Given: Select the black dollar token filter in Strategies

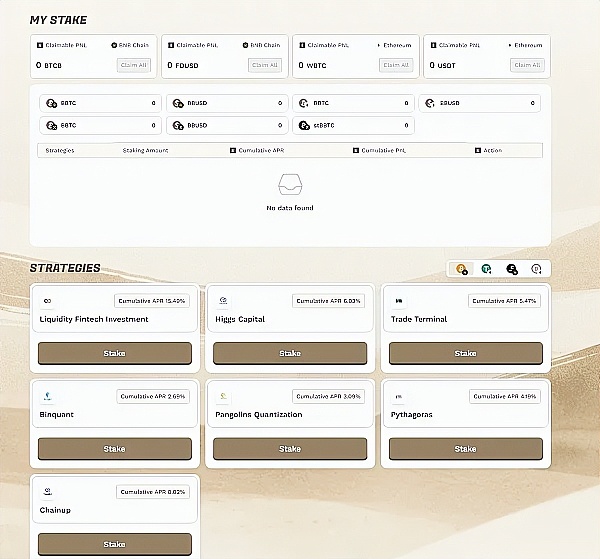Looking at the screenshot, I should point(512,269).
